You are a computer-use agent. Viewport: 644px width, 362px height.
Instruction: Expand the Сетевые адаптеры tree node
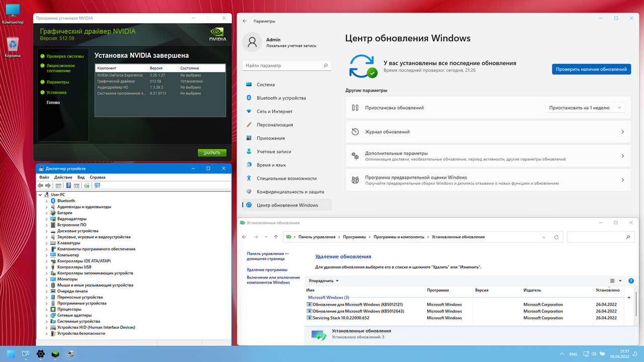coord(47,315)
